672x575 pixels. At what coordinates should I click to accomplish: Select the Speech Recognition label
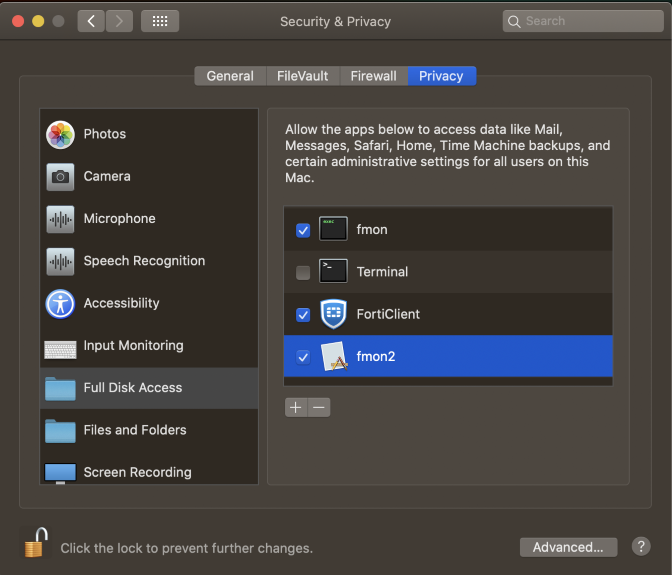coord(144,261)
